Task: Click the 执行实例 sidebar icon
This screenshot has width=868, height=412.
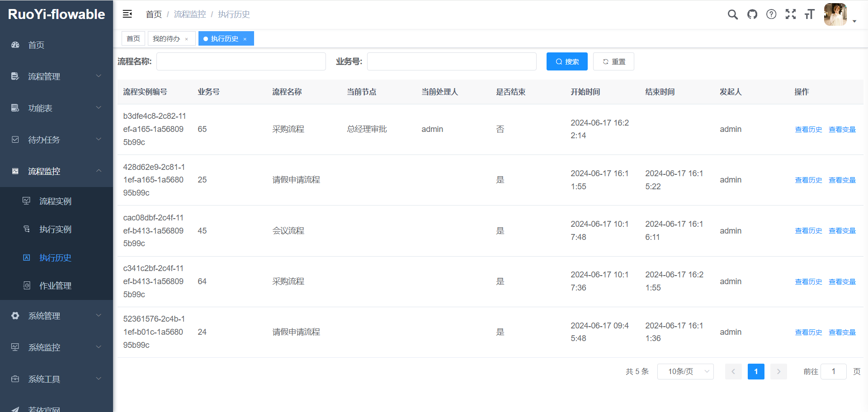Action: pyautogui.click(x=26, y=229)
